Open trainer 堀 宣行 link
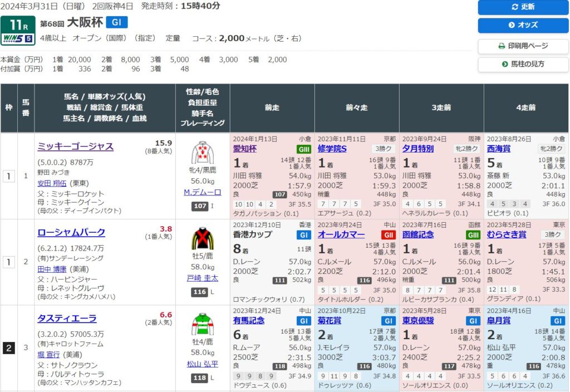The height and width of the screenshot is (392, 570). coord(48,355)
